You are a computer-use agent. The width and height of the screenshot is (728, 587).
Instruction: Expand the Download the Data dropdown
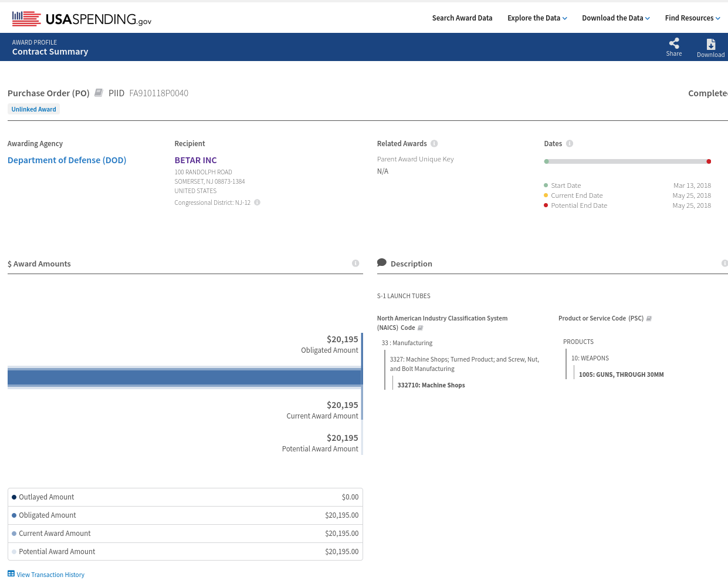click(616, 18)
